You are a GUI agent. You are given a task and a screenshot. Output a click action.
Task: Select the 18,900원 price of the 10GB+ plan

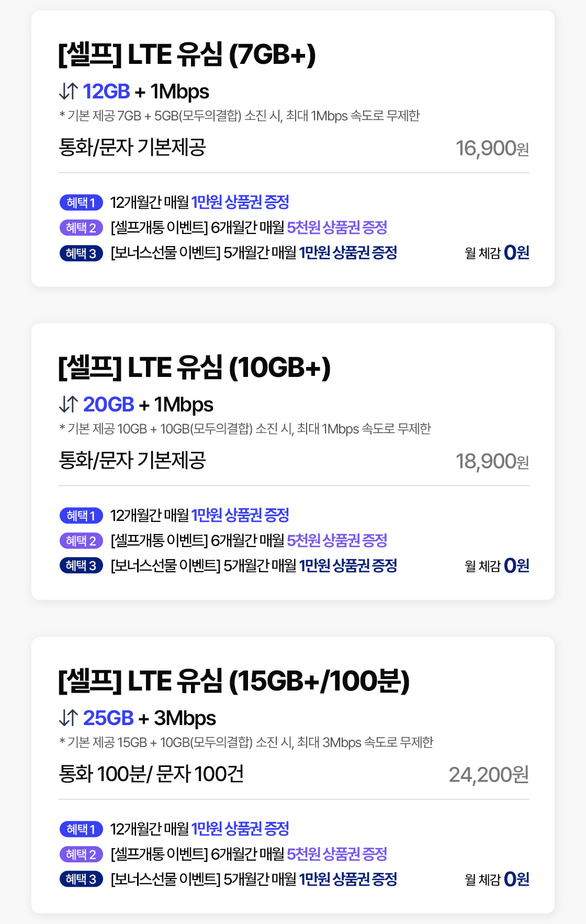click(492, 462)
